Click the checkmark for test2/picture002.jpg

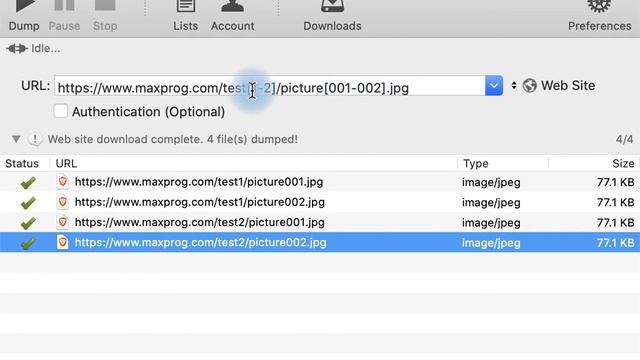coord(28,243)
